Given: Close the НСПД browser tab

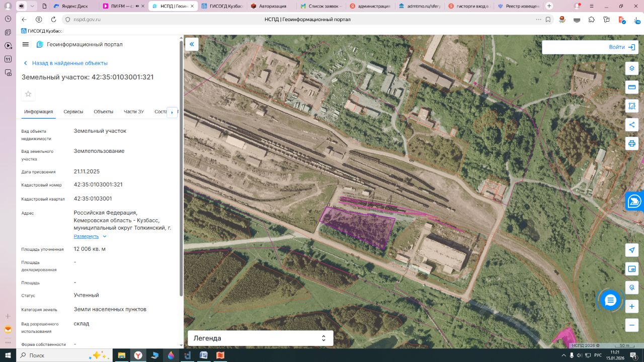Looking at the screenshot, I should pyautogui.click(x=192, y=6).
